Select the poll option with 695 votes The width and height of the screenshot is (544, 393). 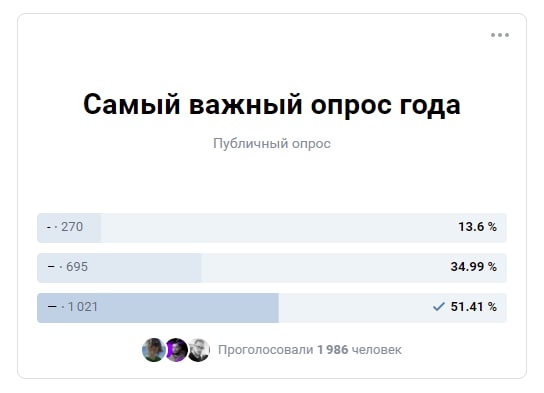click(x=272, y=268)
